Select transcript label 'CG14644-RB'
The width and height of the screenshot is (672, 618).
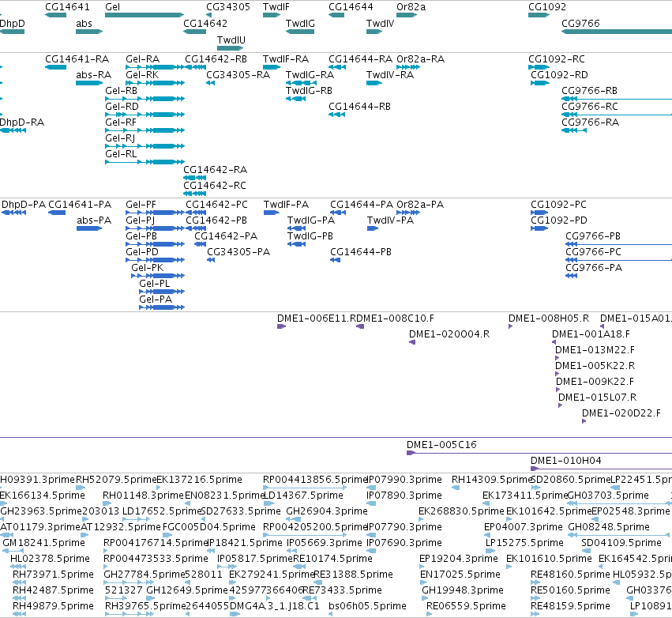tap(359, 107)
